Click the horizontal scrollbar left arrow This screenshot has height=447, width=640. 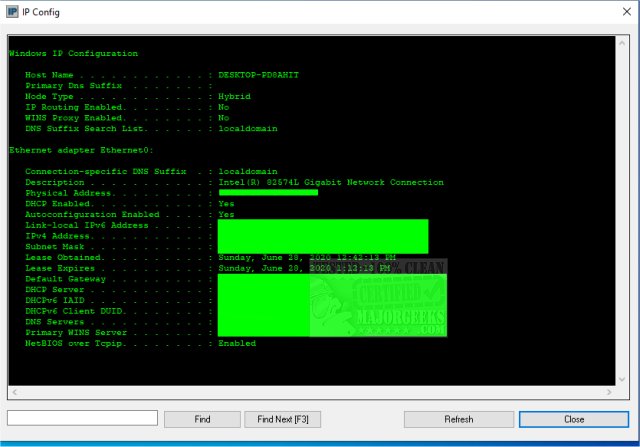(x=14, y=392)
